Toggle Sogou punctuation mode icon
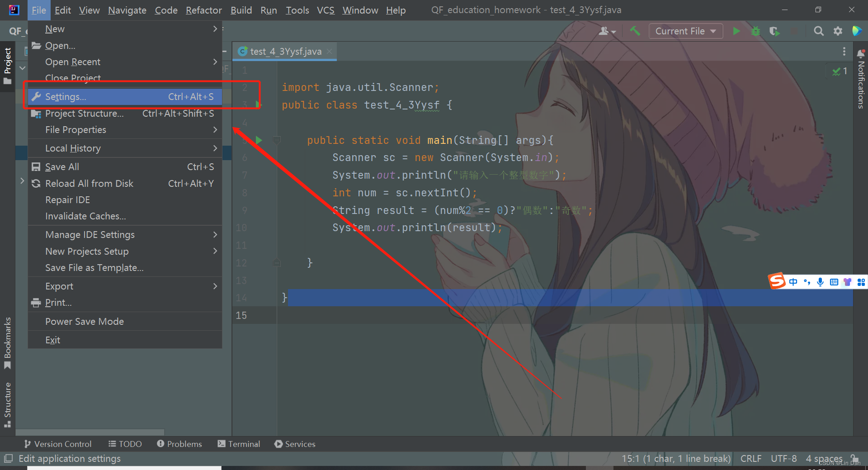This screenshot has height=470, width=868. click(x=807, y=282)
